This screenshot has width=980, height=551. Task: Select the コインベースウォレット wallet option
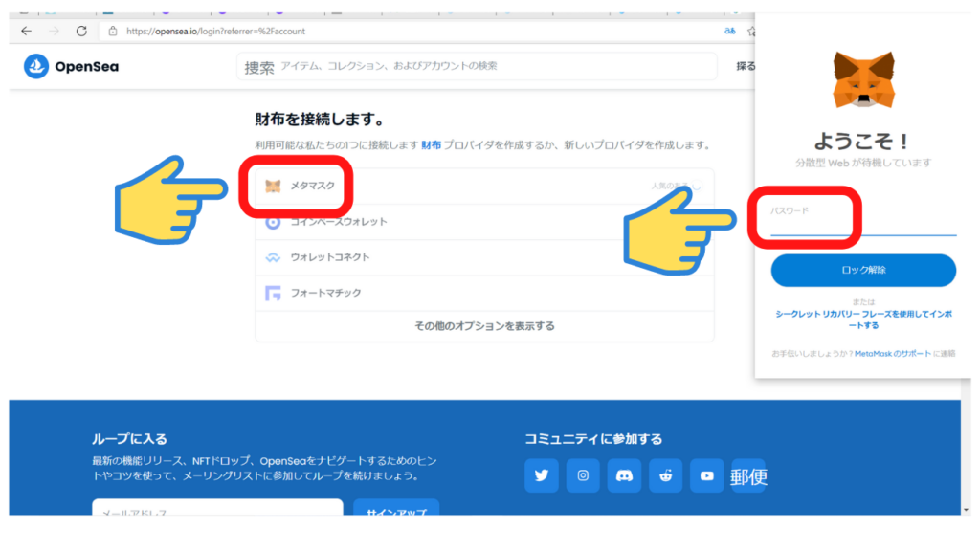[339, 222]
